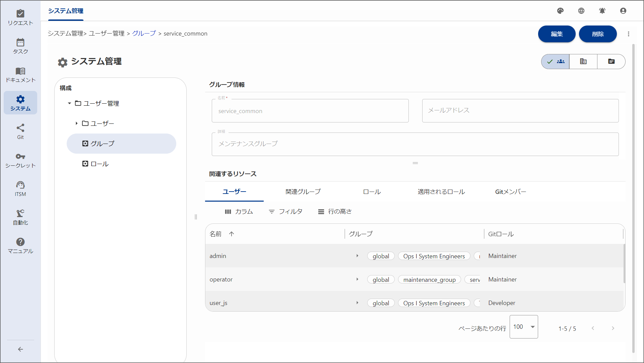Collapse sidebar with the back arrow

pyautogui.click(x=20, y=349)
